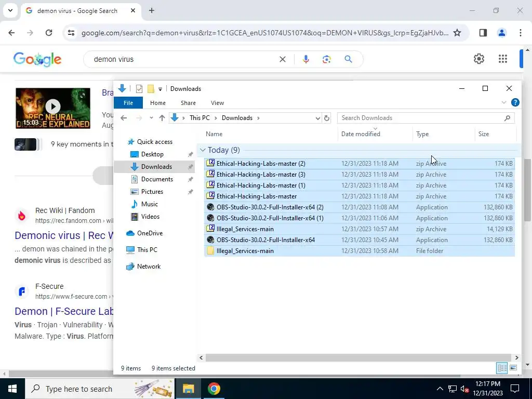Switch Explorer to Details view icon
Screen dimensions: 532x399
502,368
